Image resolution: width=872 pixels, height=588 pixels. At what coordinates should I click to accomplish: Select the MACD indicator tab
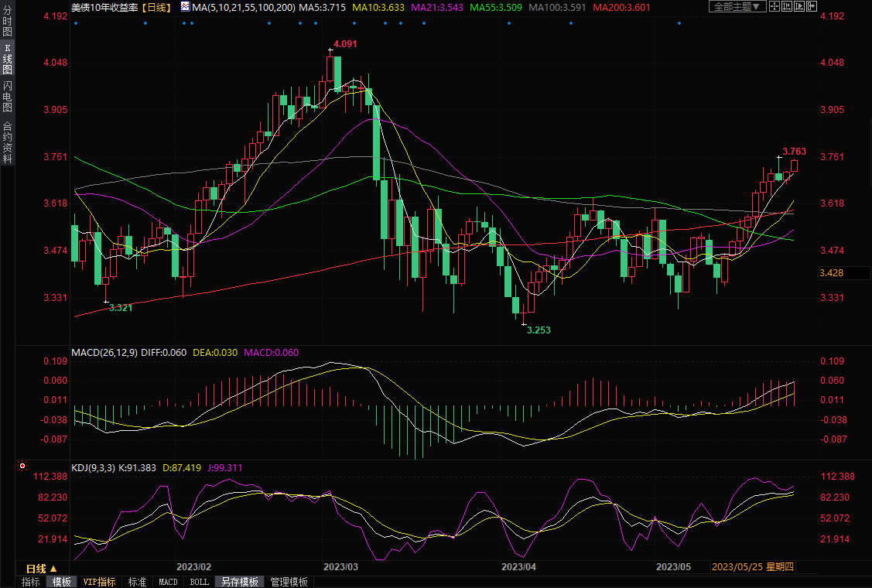[x=168, y=582]
